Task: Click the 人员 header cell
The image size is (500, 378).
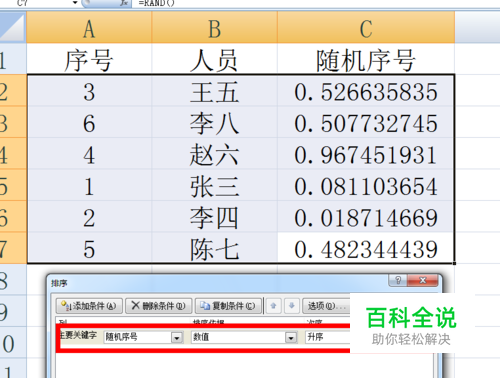Action: [214, 59]
